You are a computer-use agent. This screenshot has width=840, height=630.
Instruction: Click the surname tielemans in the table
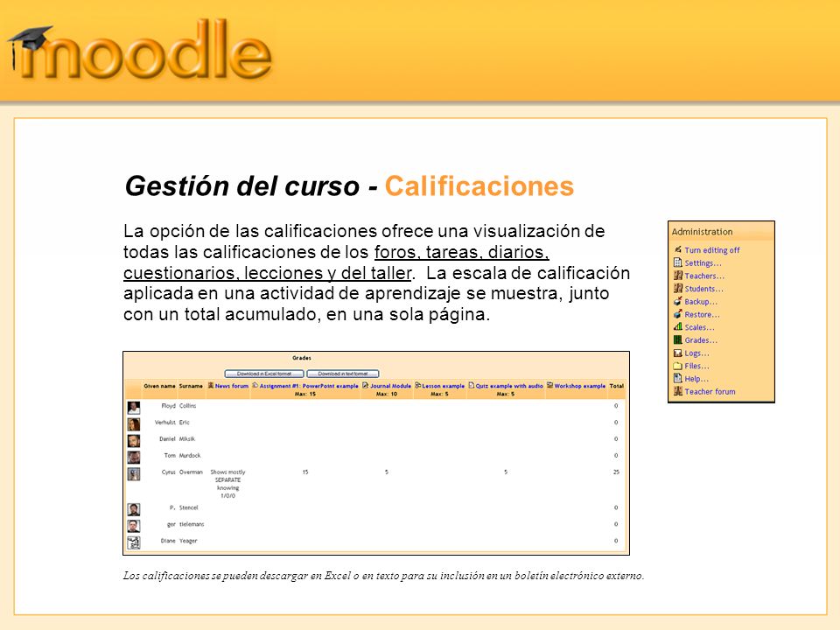(x=192, y=524)
